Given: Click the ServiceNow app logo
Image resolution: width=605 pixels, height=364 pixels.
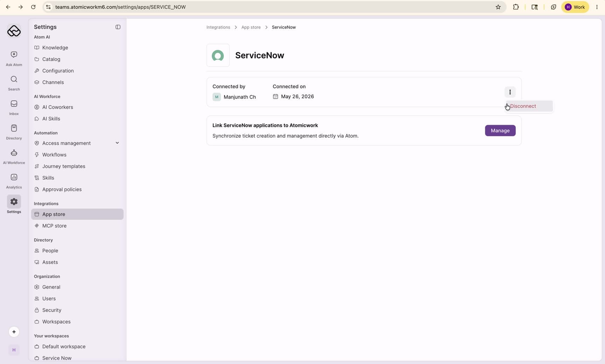Looking at the screenshot, I should (218, 55).
